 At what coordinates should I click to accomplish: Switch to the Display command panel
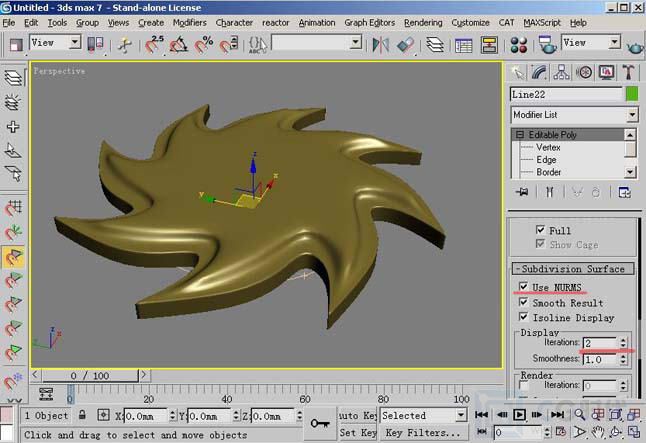[606, 73]
